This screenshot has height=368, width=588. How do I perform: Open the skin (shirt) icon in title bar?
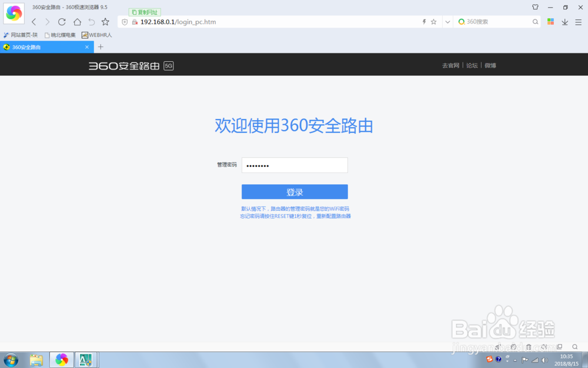[535, 7]
